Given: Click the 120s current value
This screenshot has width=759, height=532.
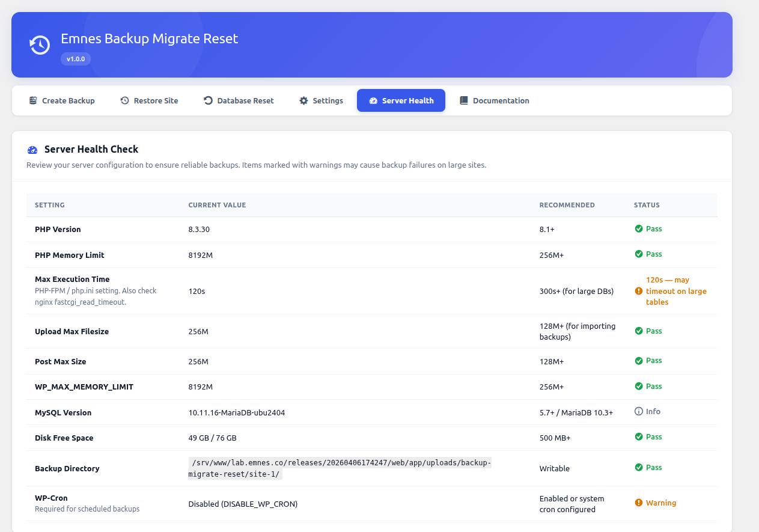Looking at the screenshot, I should point(197,291).
